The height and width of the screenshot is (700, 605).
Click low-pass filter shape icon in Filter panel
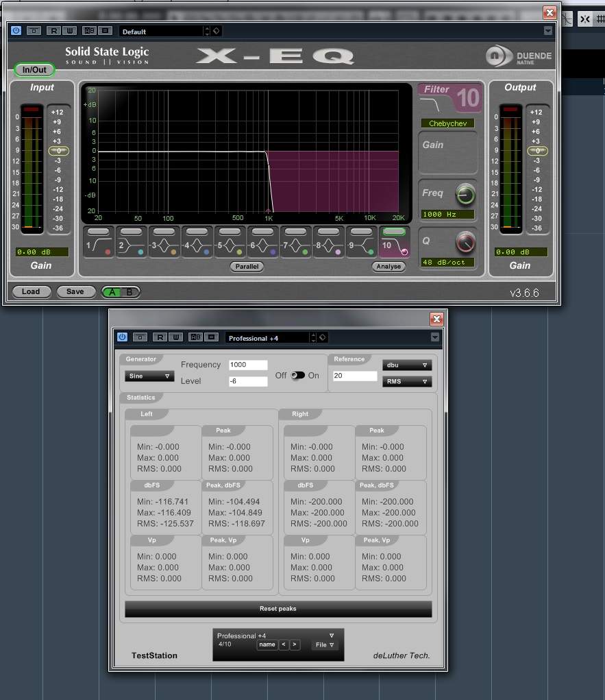click(430, 105)
